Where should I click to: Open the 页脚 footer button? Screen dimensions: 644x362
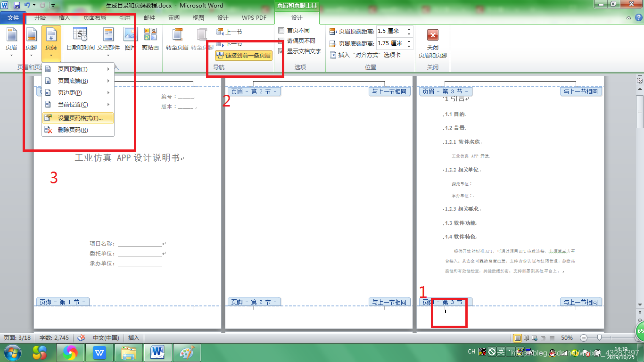31,41
